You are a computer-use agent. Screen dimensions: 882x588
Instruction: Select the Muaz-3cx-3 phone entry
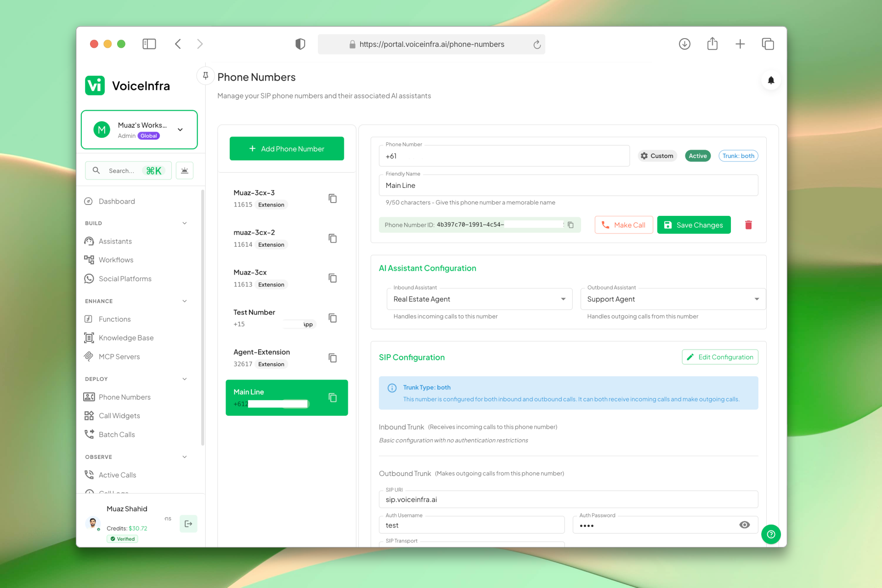[x=287, y=198]
